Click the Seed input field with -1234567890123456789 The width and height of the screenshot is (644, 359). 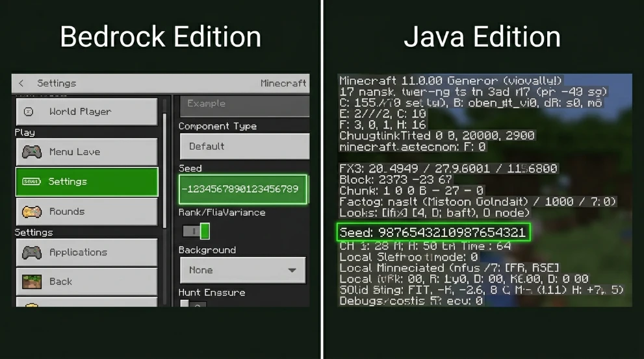click(x=243, y=189)
